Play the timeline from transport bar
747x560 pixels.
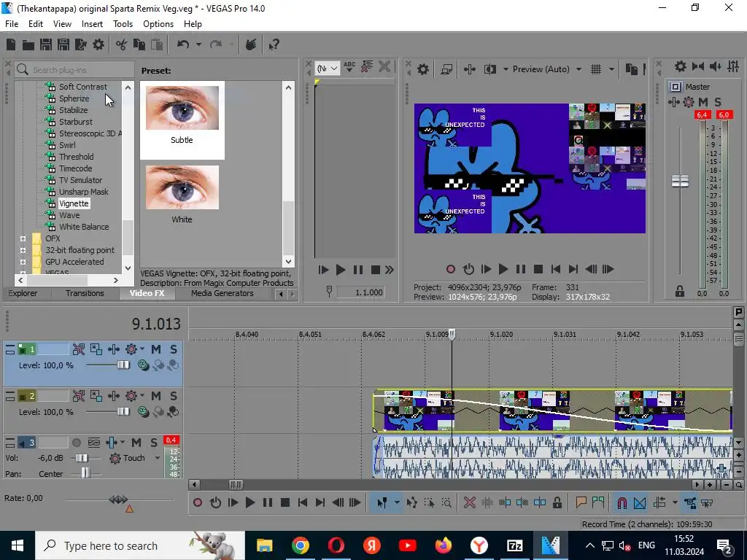point(250,502)
